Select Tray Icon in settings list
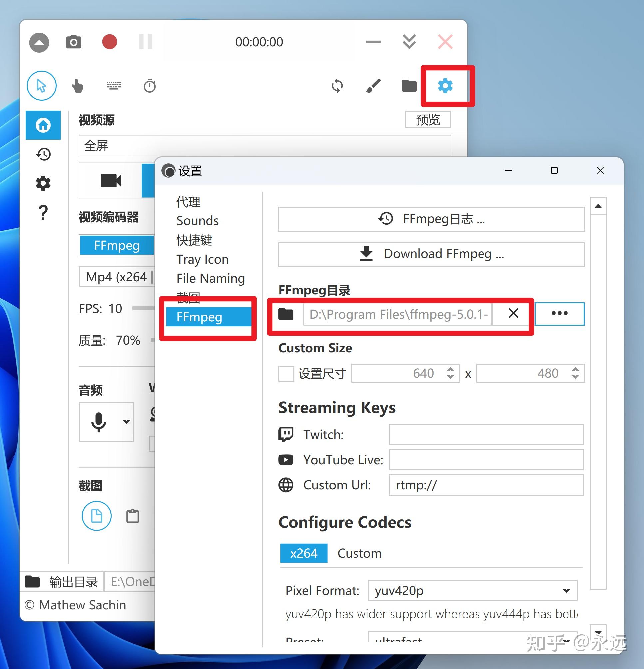Image resolution: width=644 pixels, height=669 pixels. (x=202, y=259)
